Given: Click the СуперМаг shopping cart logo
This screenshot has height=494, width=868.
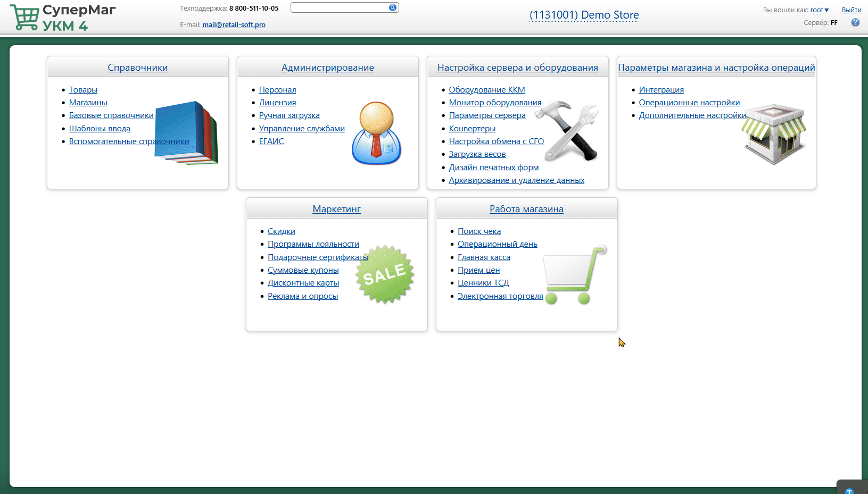Looking at the screenshot, I should pos(24,18).
